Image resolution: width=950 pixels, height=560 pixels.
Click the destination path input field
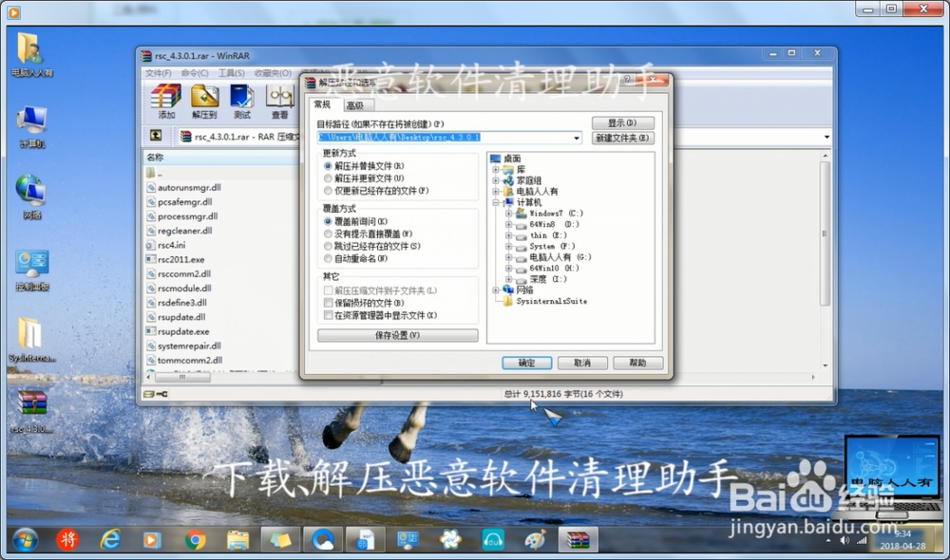pyautogui.click(x=449, y=138)
